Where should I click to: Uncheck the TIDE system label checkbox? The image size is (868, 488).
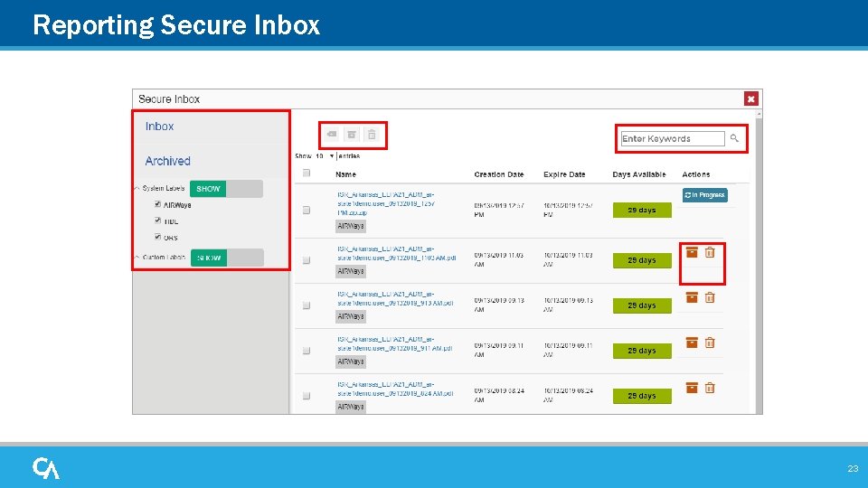(157, 221)
